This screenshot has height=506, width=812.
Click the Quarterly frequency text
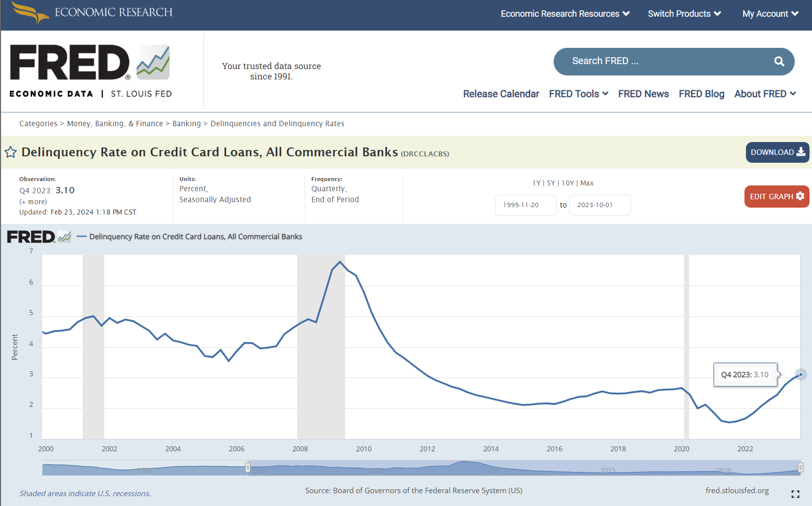click(x=329, y=189)
